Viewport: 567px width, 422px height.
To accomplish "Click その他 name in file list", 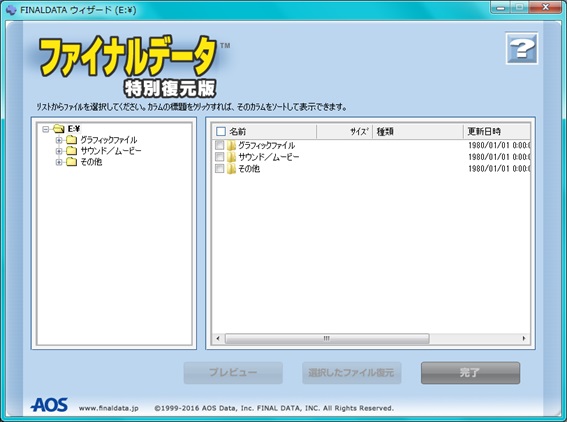I will pyautogui.click(x=249, y=169).
